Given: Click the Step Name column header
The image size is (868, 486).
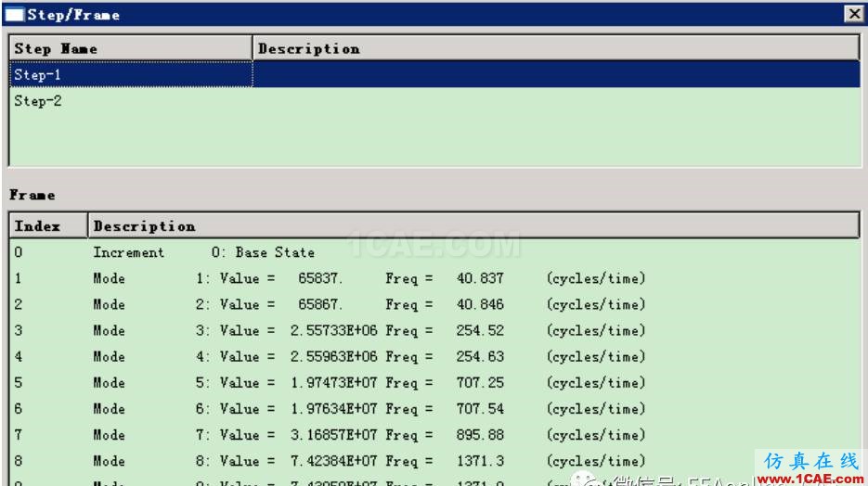Looking at the screenshot, I should [x=131, y=48].
